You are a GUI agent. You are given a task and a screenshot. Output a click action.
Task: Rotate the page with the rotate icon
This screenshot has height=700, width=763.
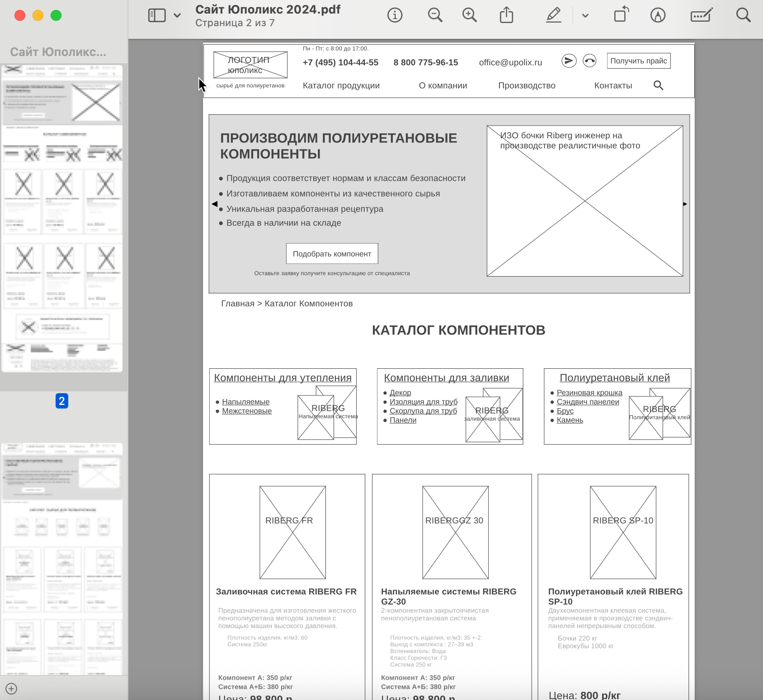pos(622,14)
